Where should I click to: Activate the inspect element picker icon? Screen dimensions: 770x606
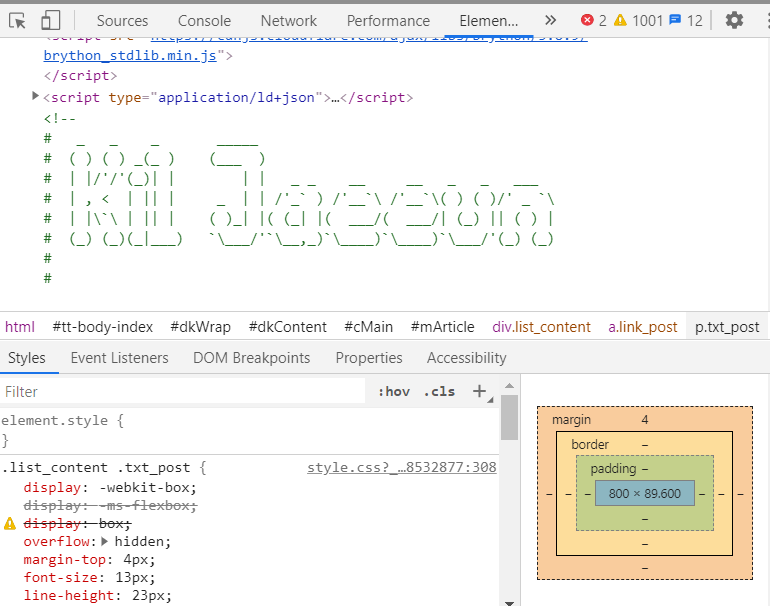pyautogui.click(x=17, y=21)
